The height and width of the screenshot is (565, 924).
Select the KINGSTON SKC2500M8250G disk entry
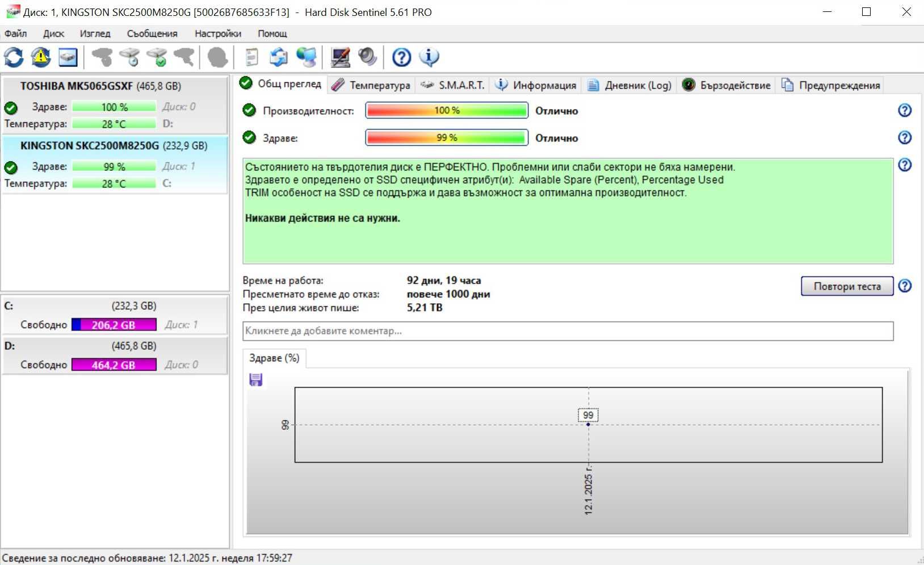[115, 164]
